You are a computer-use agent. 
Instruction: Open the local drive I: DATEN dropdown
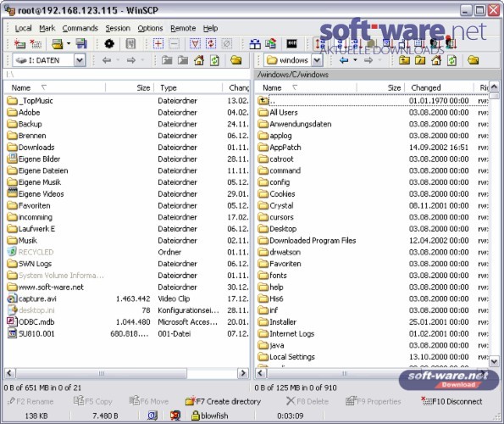click(x=80, y=60)
